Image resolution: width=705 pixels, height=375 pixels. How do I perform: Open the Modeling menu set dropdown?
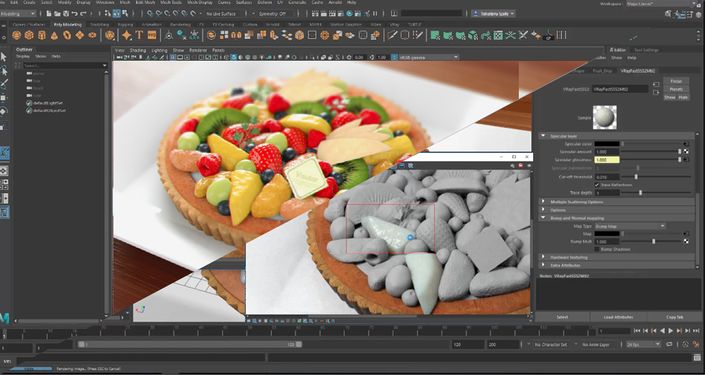tap(18, 13)
